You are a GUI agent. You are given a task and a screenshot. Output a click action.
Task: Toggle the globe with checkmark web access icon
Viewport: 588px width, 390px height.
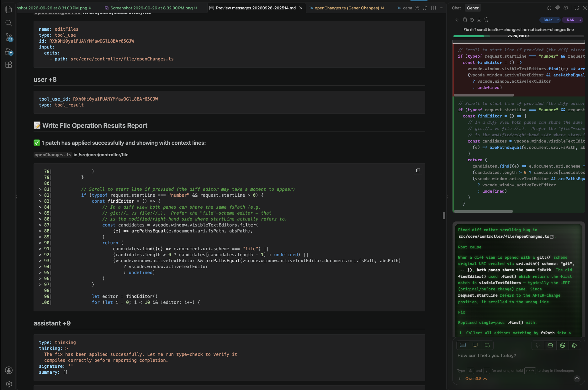(563, 345)
